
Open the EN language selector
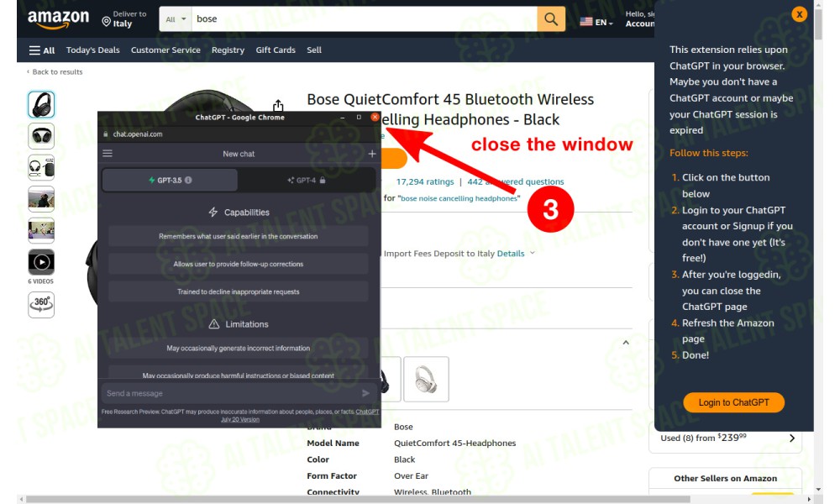pyautogui.click(x=596, y=22)
